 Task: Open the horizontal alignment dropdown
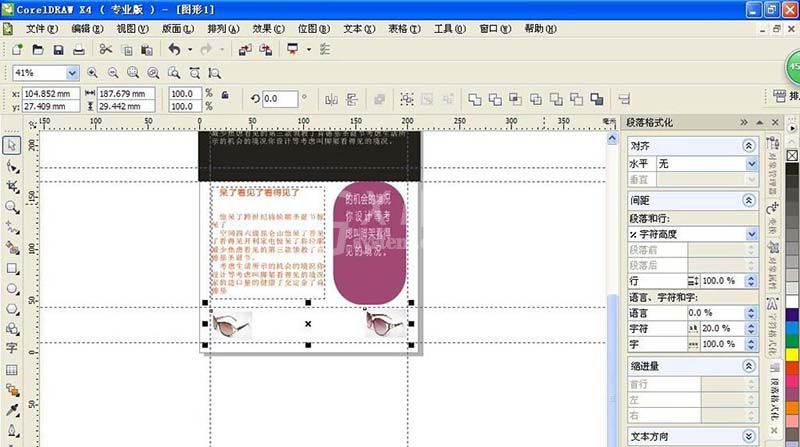[x=751, y=164]
